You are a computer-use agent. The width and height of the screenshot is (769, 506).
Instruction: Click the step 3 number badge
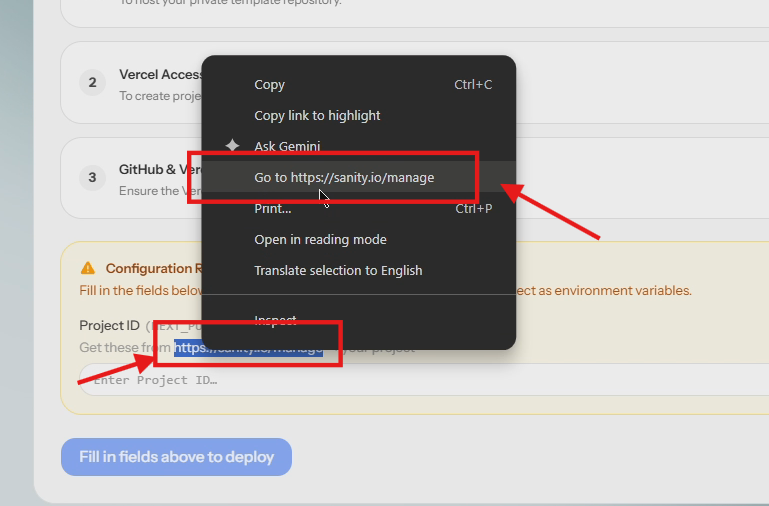click(92, 177)
